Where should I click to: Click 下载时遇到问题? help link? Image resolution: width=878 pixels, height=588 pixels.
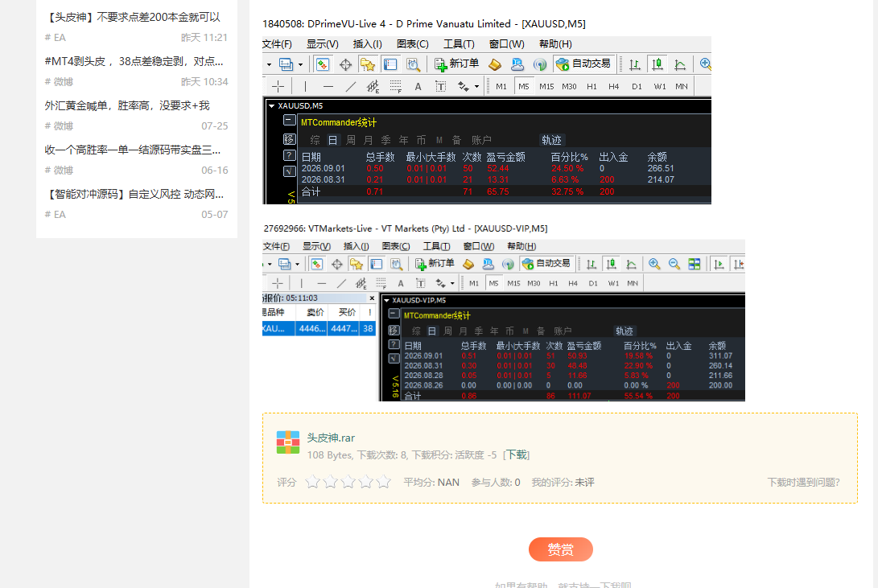803,483
